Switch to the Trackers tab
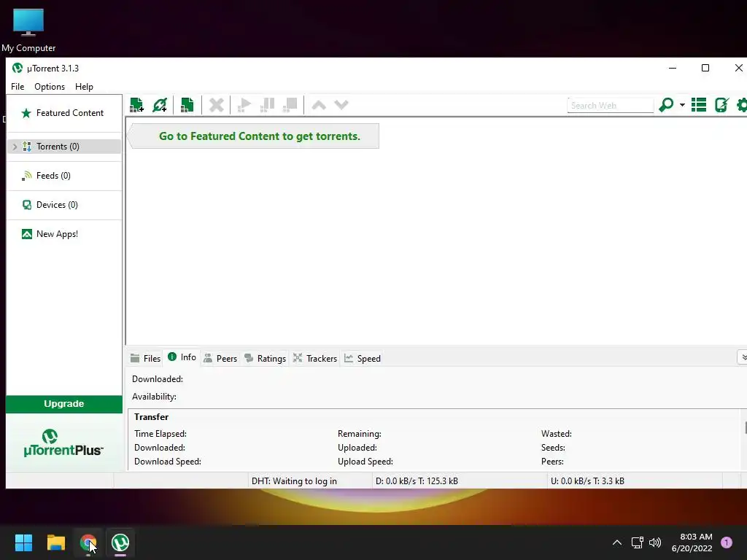Screen dimensions: 747x560 tap(315, 359)
